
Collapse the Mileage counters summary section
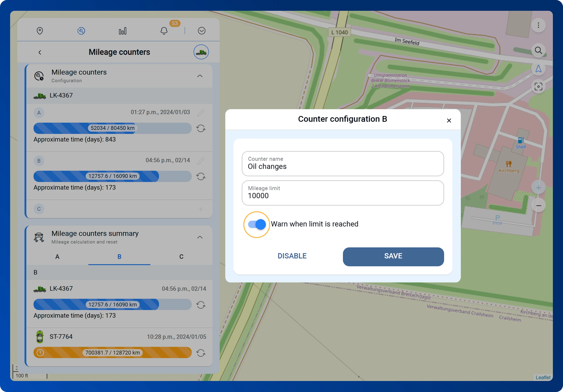(200, 237)
